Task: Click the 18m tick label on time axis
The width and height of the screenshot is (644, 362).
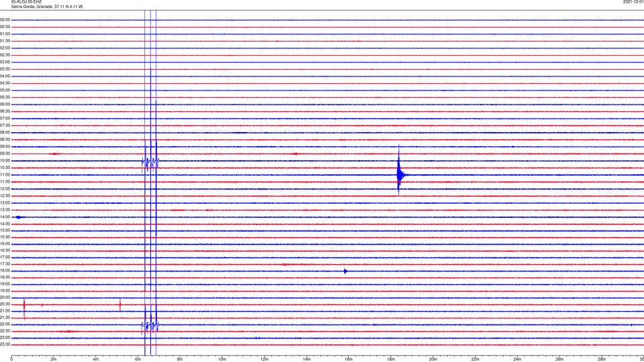Action: click(390, 359)
